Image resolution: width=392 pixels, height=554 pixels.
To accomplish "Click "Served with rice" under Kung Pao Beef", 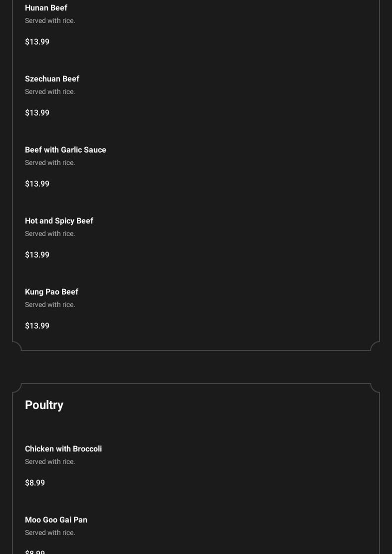I will (50, 305).
